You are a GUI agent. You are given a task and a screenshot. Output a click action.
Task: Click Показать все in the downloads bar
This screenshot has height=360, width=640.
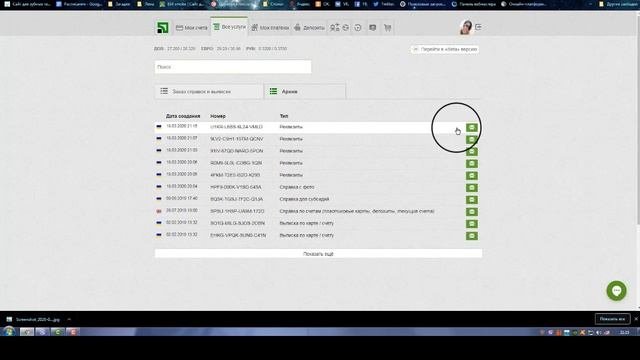(x=612, y=319)
